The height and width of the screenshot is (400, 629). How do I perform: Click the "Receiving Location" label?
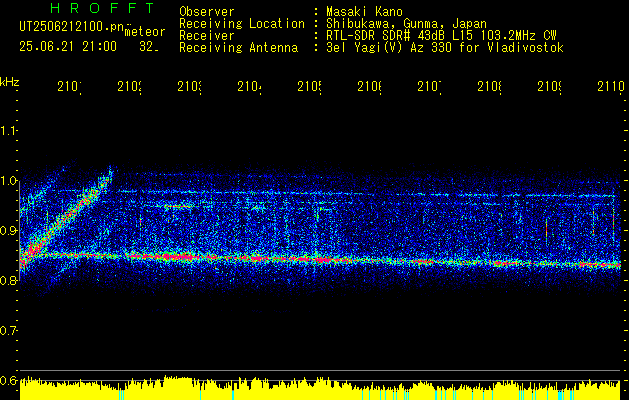pos(242,24)
